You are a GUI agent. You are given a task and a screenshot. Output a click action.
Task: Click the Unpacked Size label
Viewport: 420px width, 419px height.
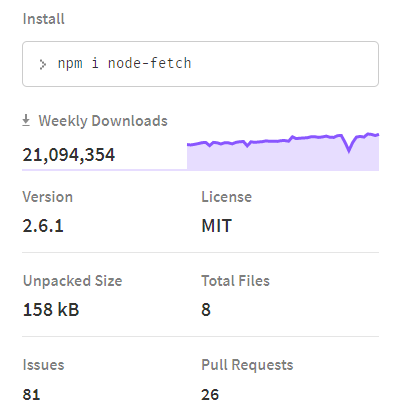click(x=73, y=281)
